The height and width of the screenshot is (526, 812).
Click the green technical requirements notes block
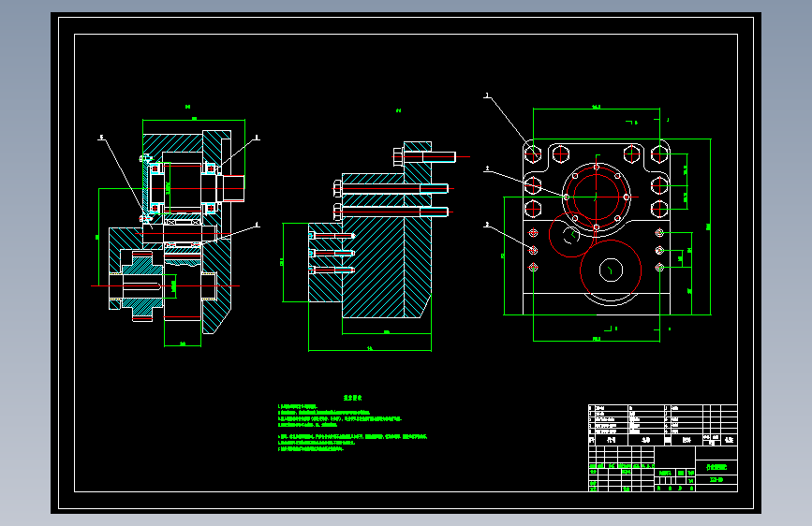point(352,423)
